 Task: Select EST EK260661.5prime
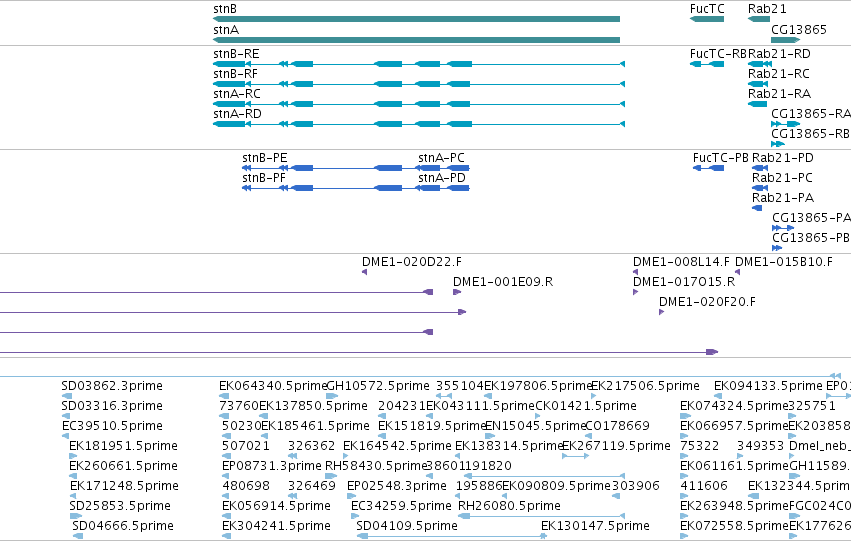[123, 467]
